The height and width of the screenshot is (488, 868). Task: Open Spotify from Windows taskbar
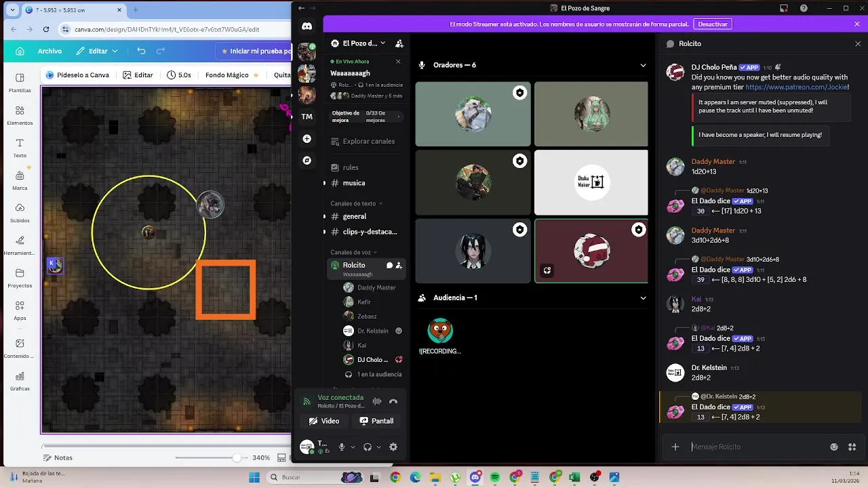click(495, 477)
